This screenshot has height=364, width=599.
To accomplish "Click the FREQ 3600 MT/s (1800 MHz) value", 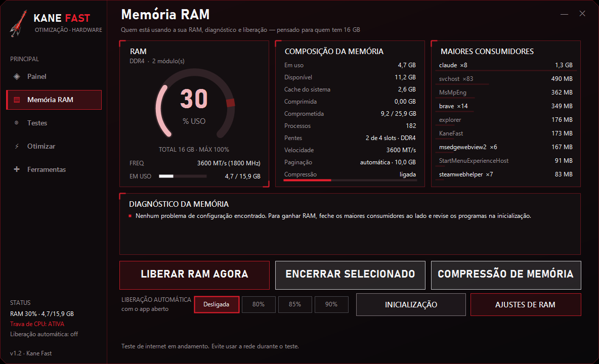I will 229,163.
